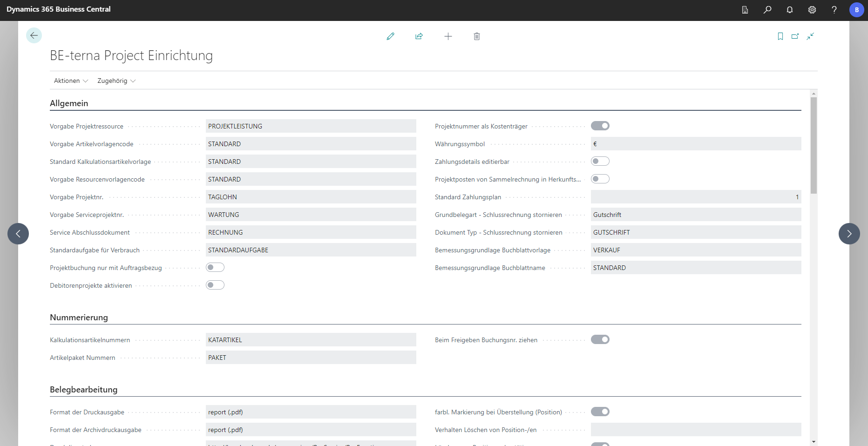Open page in new window icon
Screen dimensions: 868x446
point(795,36)
